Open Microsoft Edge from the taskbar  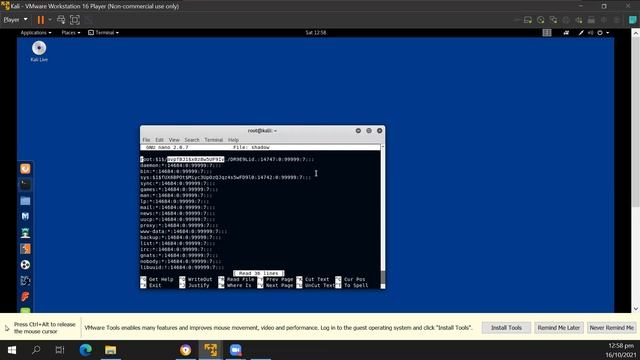[x=86, y=350]
